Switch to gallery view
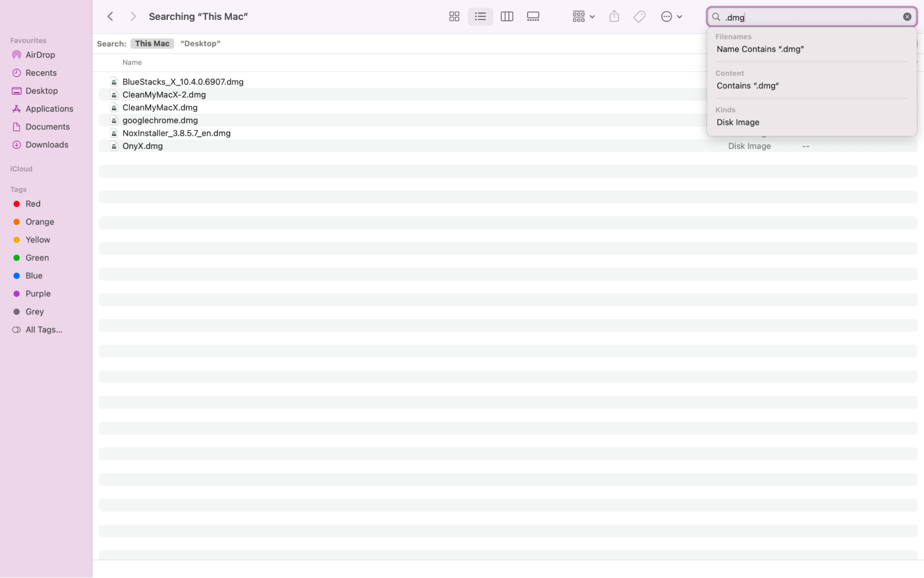 pyautogui.click(x=533, y=17)
